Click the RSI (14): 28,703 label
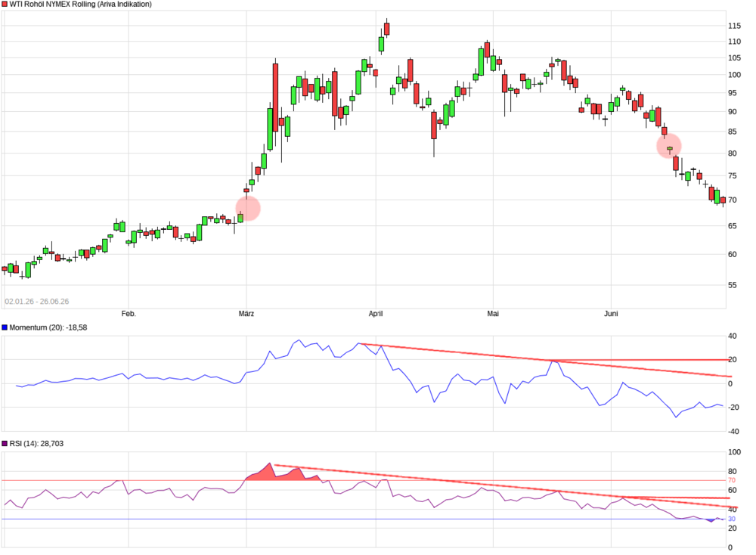This screenshot has height=555, width=756. tap(36, 444)
